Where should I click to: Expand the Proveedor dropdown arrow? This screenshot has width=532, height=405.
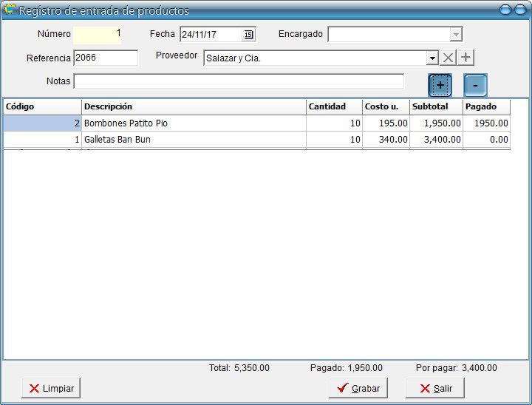[x=432, y=58]
